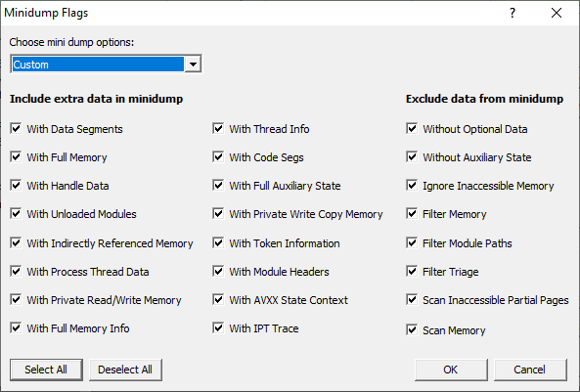Toggle With Indirectly Referenced Memory

[16, 243]
